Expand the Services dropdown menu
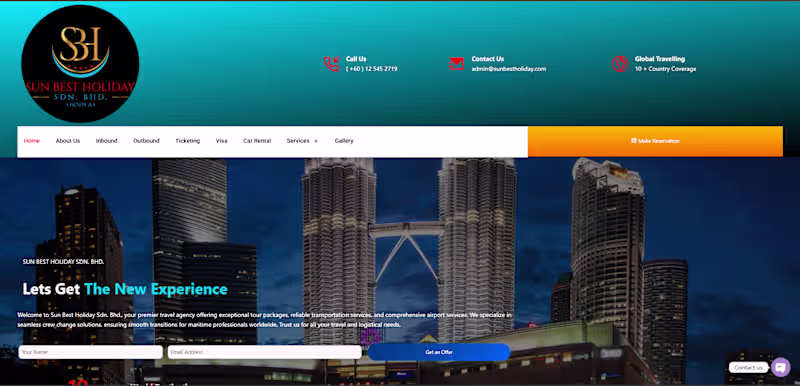The height and width of the screenshot is (386, 800). tap(302, 141)
